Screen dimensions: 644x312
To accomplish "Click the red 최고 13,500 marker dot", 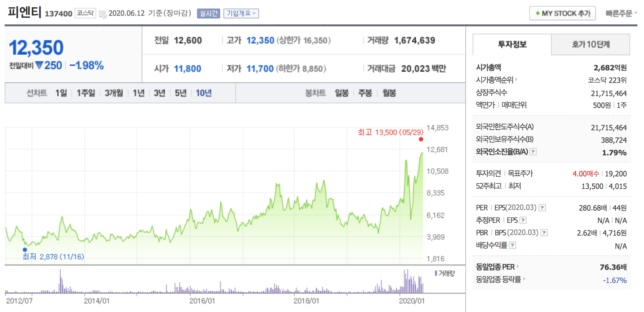I will point(421,139).
